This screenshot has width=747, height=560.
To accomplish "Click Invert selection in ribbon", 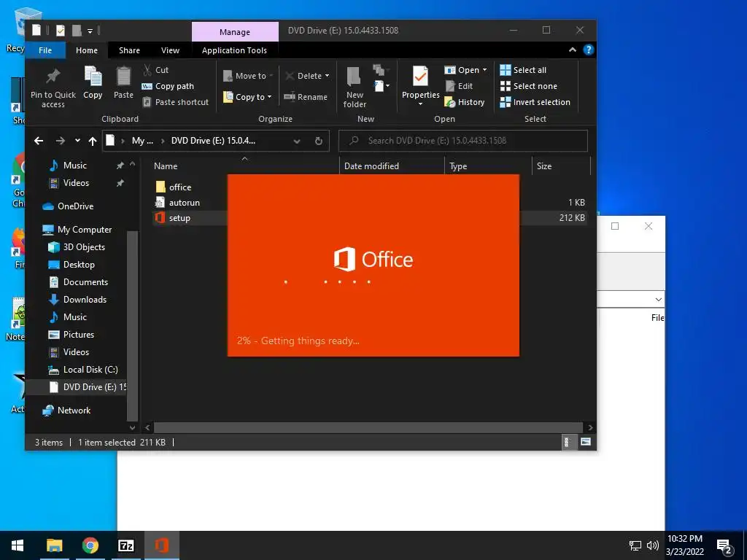I will click(x=535, y=102).
